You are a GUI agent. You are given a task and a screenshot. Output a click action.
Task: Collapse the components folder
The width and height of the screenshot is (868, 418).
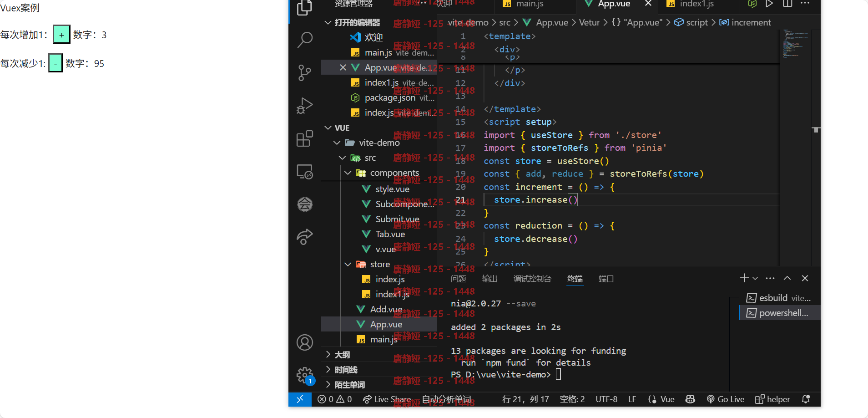point(379,173)
